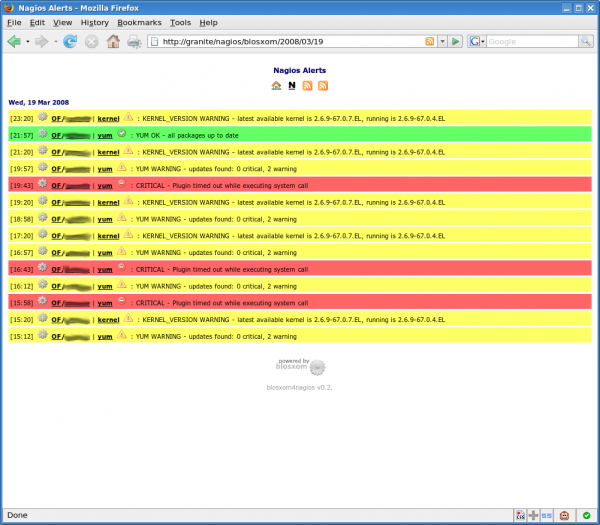Click the home icon under Nagios Alerts heading
Viewport: 600px width, 525px height.
coord(276,86)
